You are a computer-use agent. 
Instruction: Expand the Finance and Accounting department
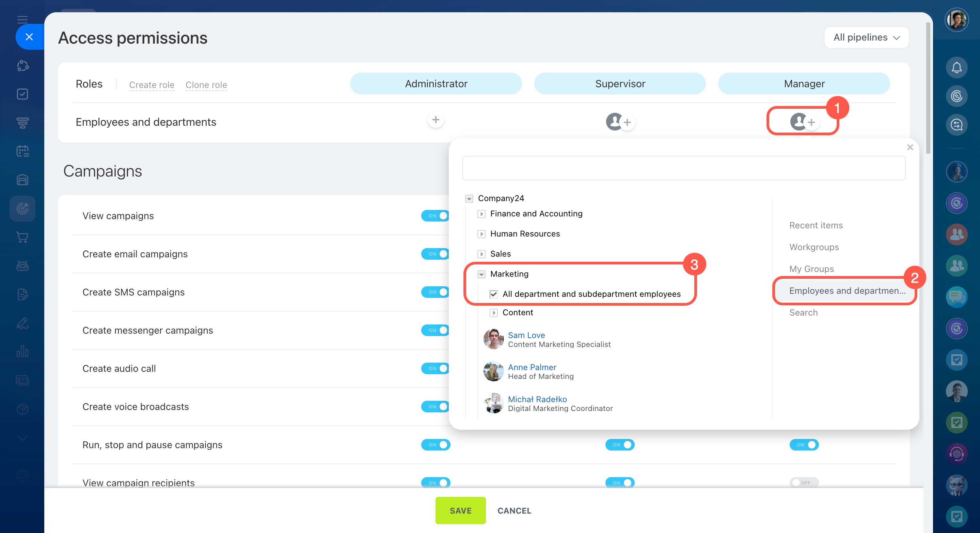481,214
